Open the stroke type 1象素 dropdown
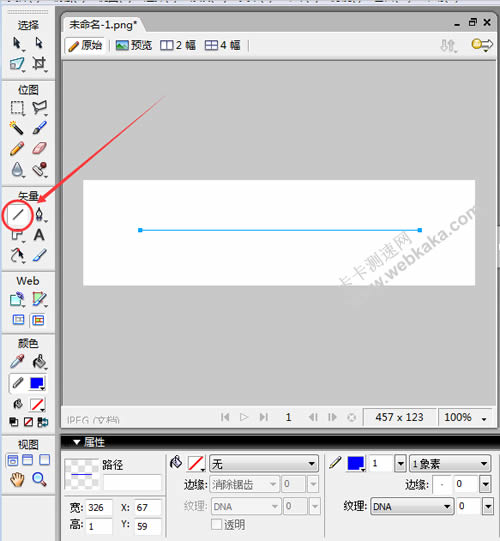 point(450,464)
